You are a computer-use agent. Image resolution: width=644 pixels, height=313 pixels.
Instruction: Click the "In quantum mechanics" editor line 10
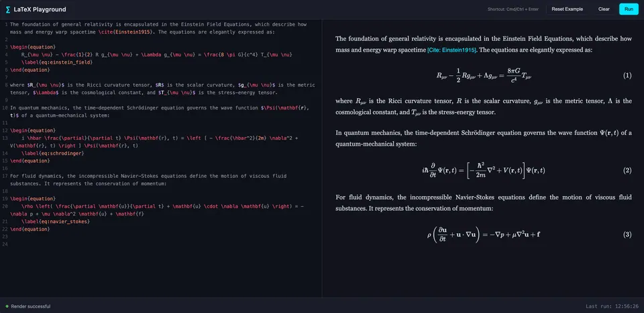click(160, 111)
